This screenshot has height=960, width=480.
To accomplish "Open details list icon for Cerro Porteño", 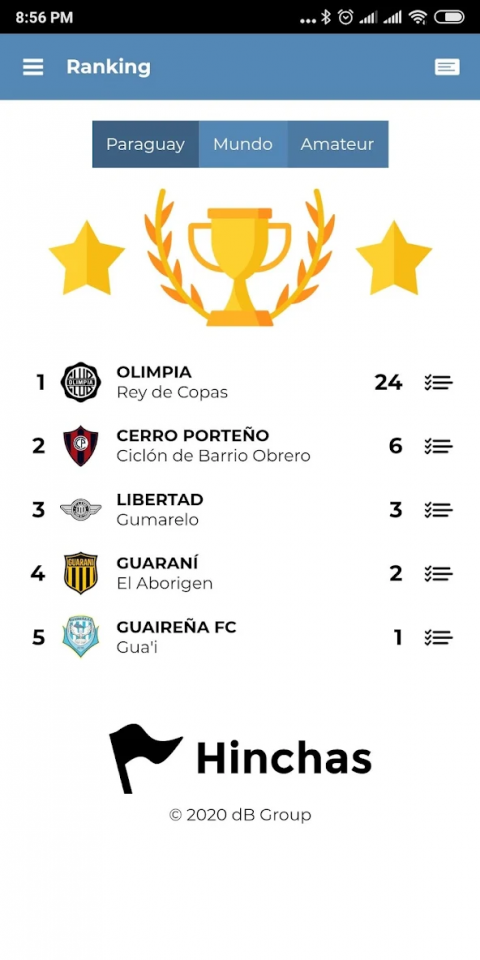I will 438,446.
